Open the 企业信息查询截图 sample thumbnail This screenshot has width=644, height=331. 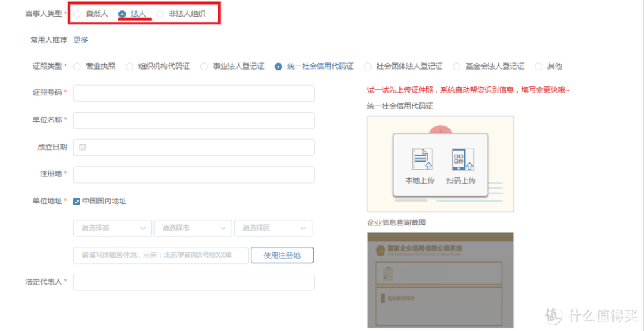tap(440, 280)
